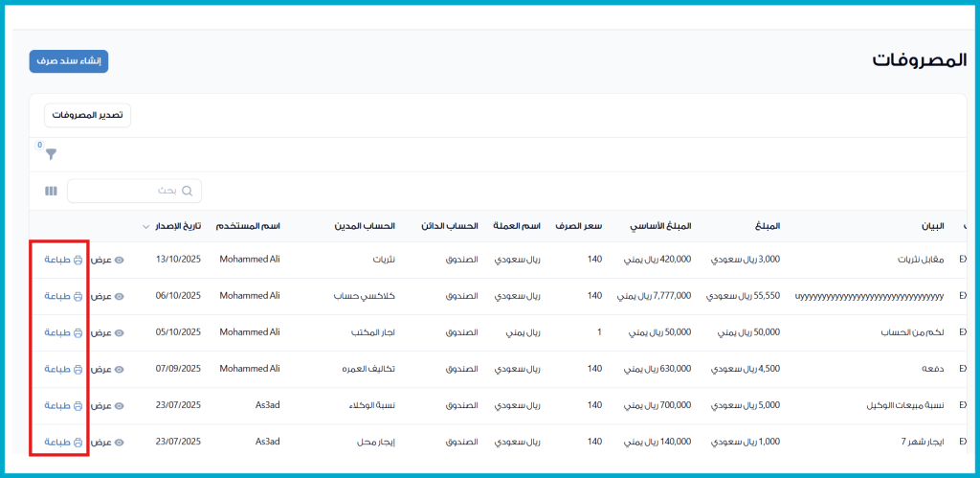980x478 pixels.
Task: Print the expense dated 13/10/2025
Action: point(63,260)
